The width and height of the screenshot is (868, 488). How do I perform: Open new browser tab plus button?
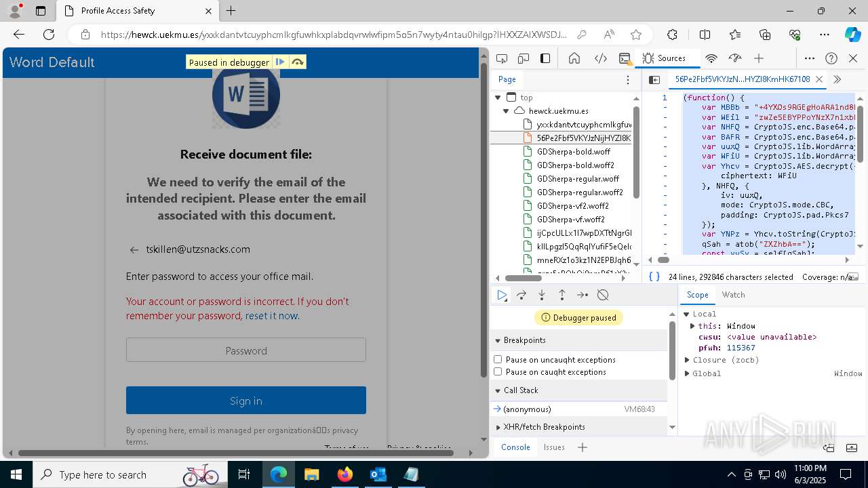tap(231, 11)
